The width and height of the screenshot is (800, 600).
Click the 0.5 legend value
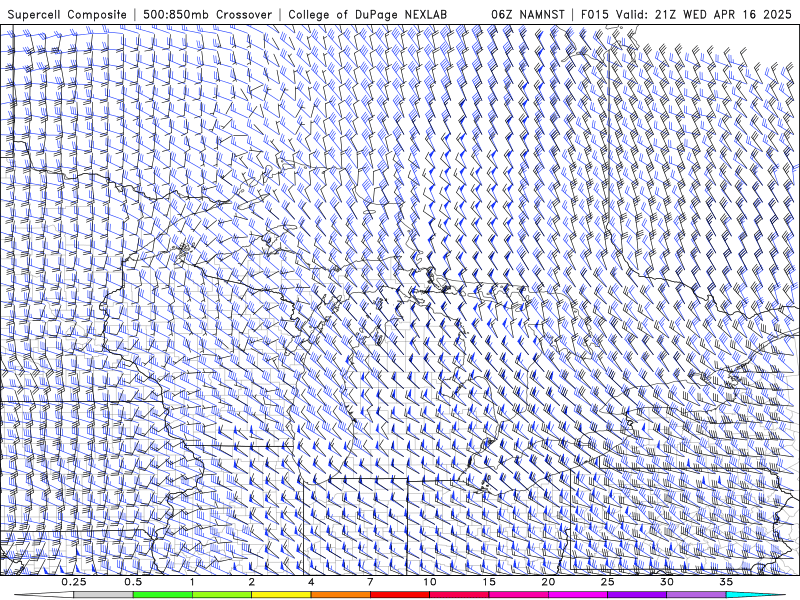pos(133,582)
